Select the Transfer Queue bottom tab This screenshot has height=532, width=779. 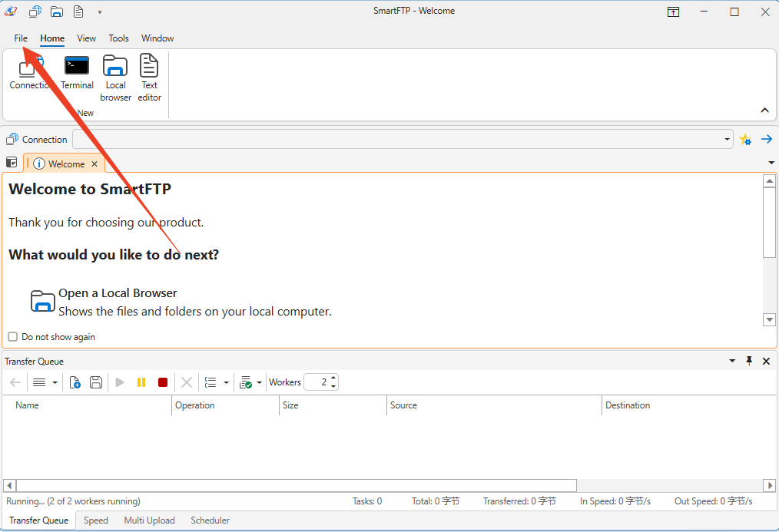pos(38,520)
